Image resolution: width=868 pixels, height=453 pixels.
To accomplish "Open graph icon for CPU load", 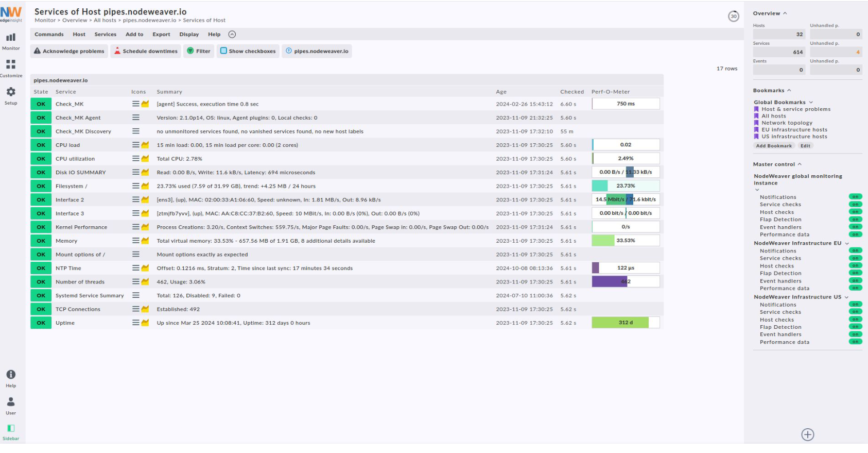I will (x=145, y=145).
